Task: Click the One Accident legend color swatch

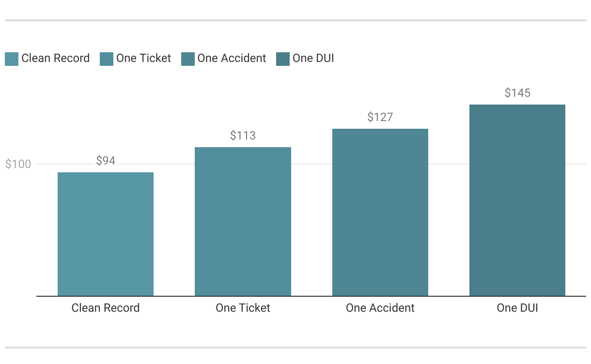Action: (188, 59)
